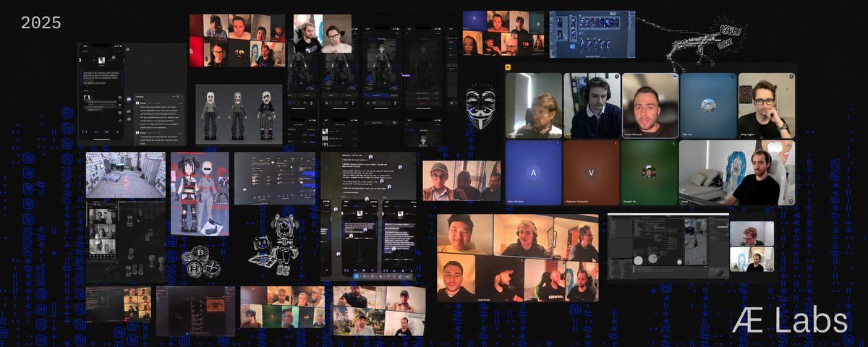Open the anime character concept art with pigtails
Image resolution: width=868 pixels, height=347 pixels.
point(200,194)
